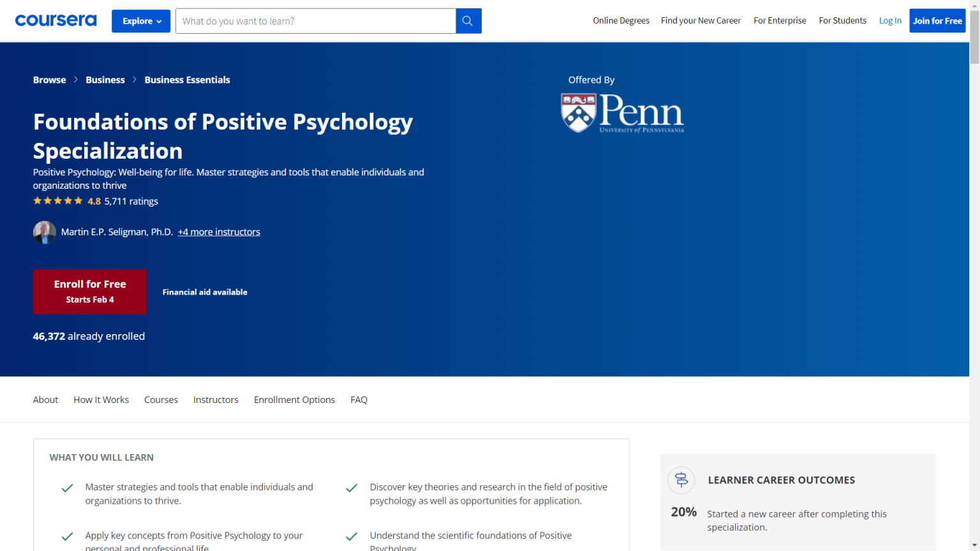Click the 4.8 rating value
Viewport: 980px width, 551px height.
tap(94, 202)
